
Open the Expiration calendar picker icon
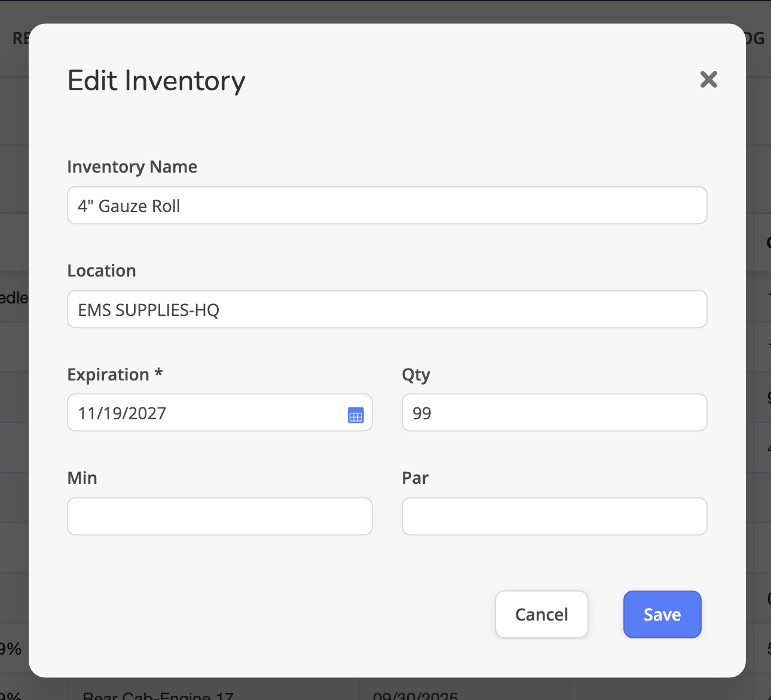click(356, 415)
